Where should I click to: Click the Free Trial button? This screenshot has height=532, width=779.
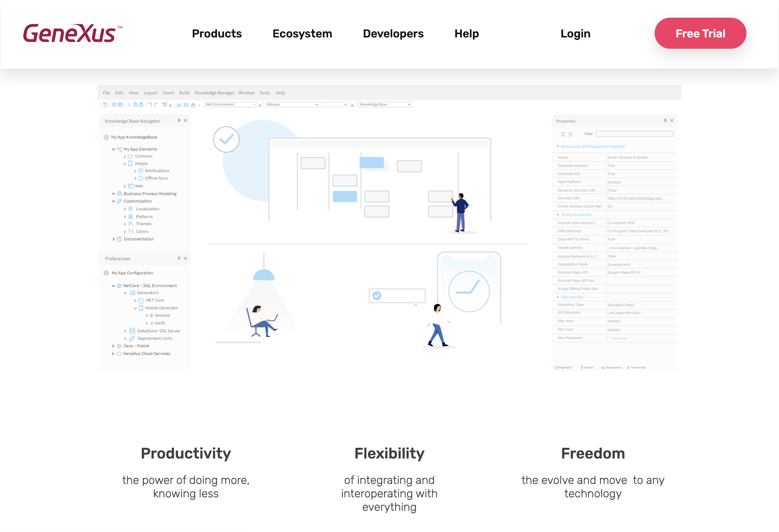click(700, 33)
